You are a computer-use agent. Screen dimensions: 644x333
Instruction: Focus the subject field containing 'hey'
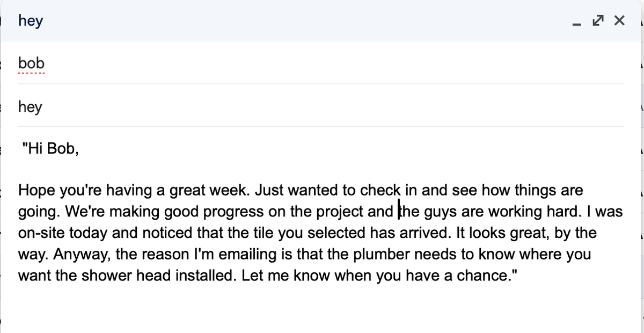coord(321,107)
